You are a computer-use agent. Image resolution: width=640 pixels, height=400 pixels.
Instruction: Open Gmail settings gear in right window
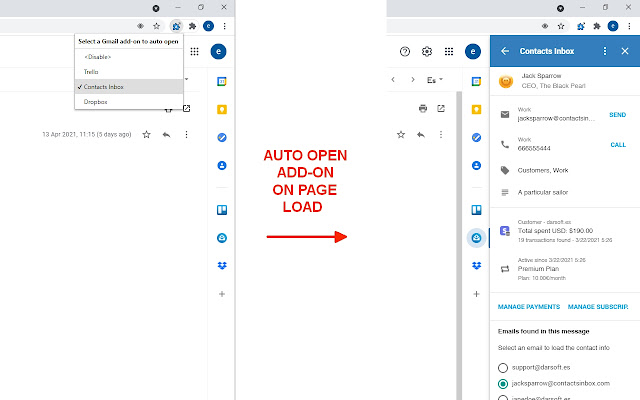click(x=427, y=51)
